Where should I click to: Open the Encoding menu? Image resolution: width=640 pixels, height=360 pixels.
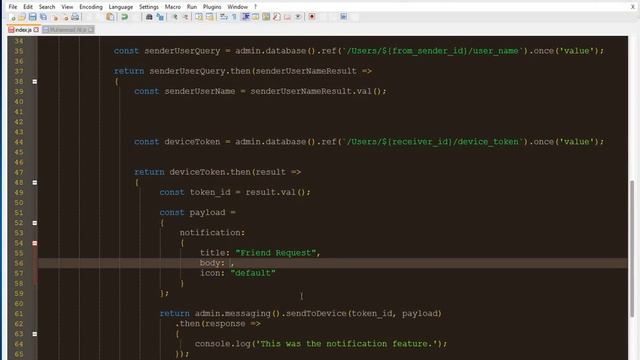click(x=91, y=7)
